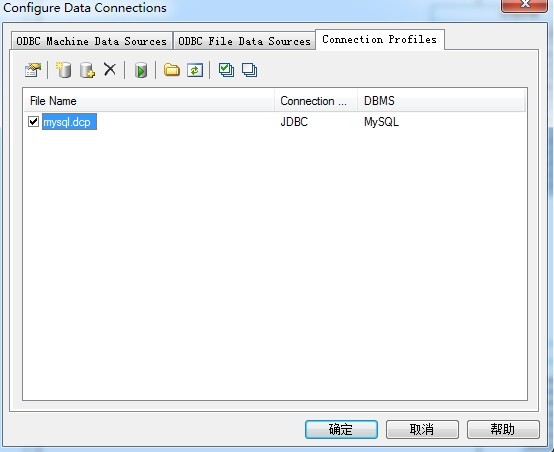Switch to ODBC File Data Sources tab
This screenshot has height=452, width=554.
pos(244,41)
